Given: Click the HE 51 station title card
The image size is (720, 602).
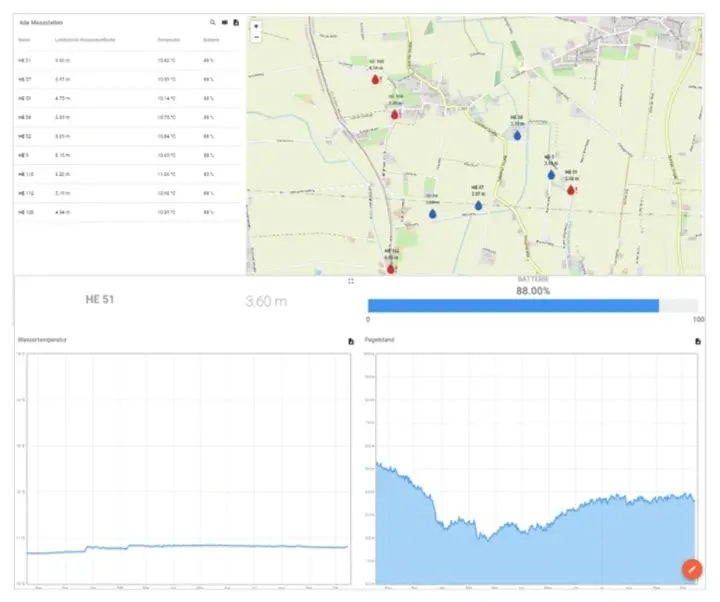Looking at the screenshot, I should coord(100,299).
